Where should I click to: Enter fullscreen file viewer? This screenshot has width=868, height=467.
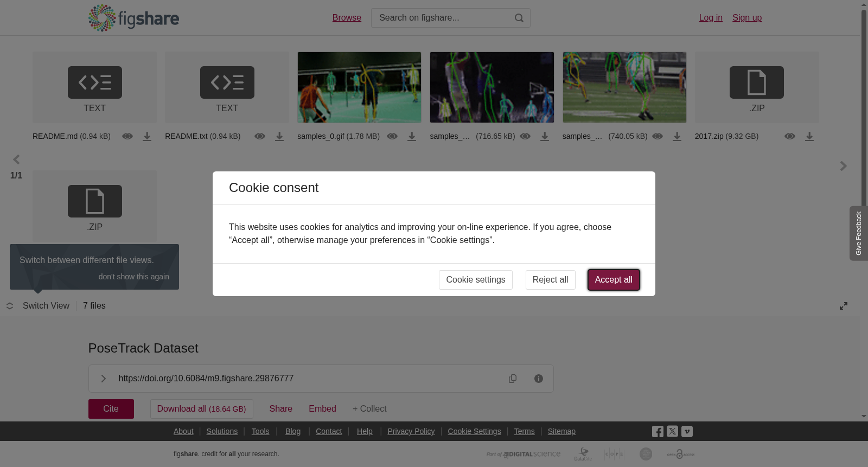pos(844,306)
